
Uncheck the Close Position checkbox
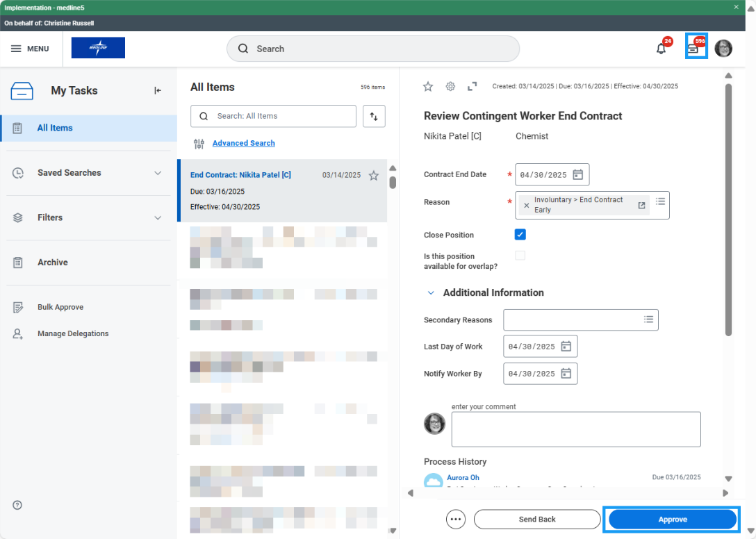coord(520,235)
